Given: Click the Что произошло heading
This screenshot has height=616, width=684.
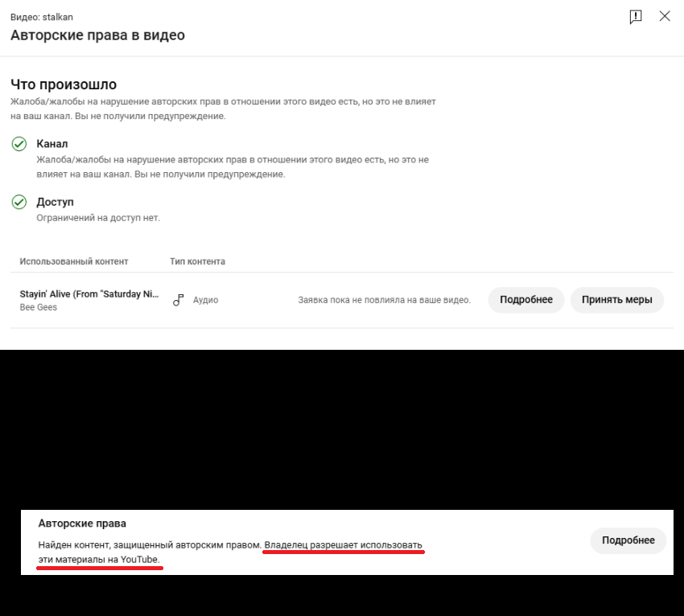Looking at the screenshot, I should point(64,84).
